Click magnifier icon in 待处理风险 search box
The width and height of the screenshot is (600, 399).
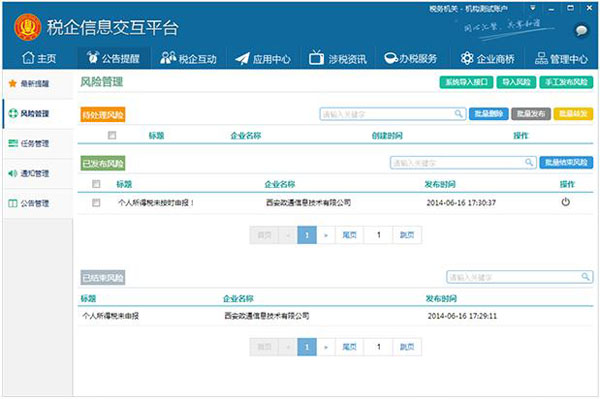pos(458,113)
